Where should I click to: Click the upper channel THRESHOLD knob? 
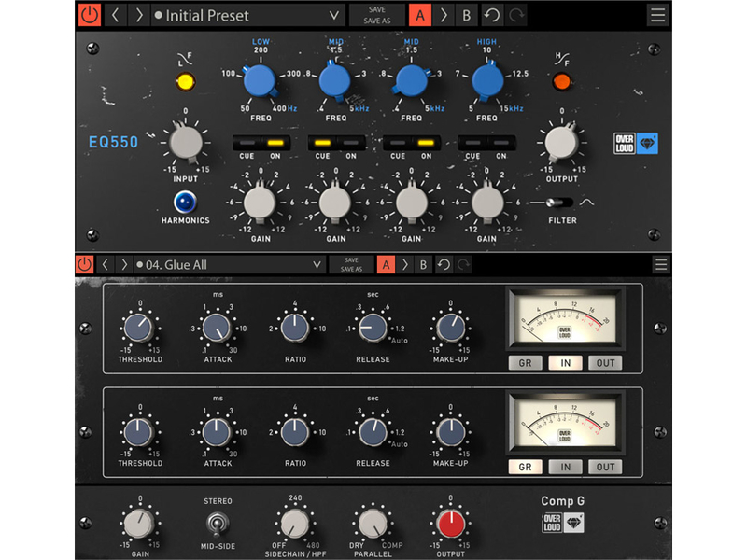pos(138,328)
